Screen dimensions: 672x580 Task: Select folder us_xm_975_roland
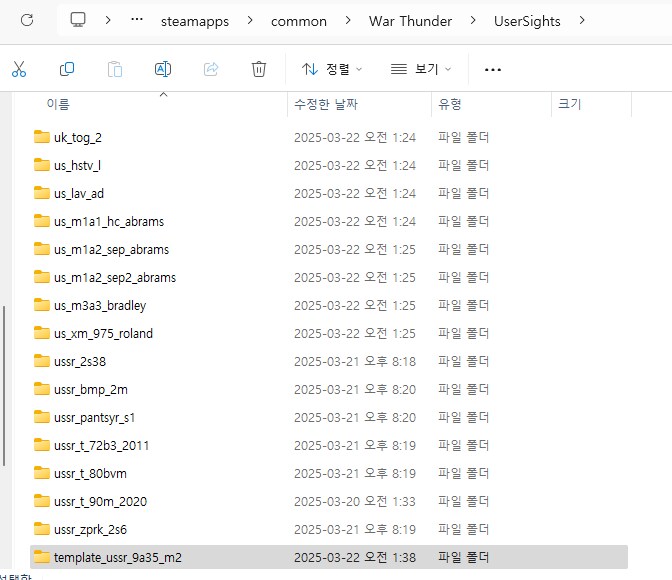click(103, 334)
